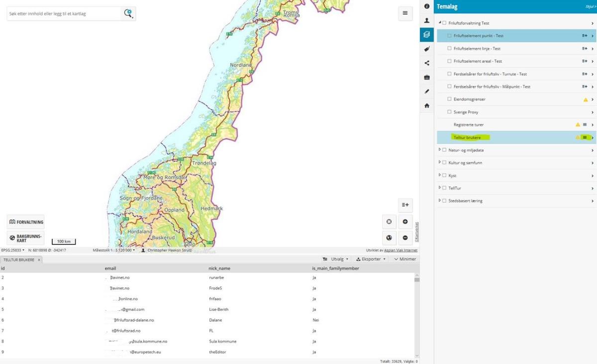Zoom out with the minus button
Viewport: 597px width, 364px height.
coord(405,238)
